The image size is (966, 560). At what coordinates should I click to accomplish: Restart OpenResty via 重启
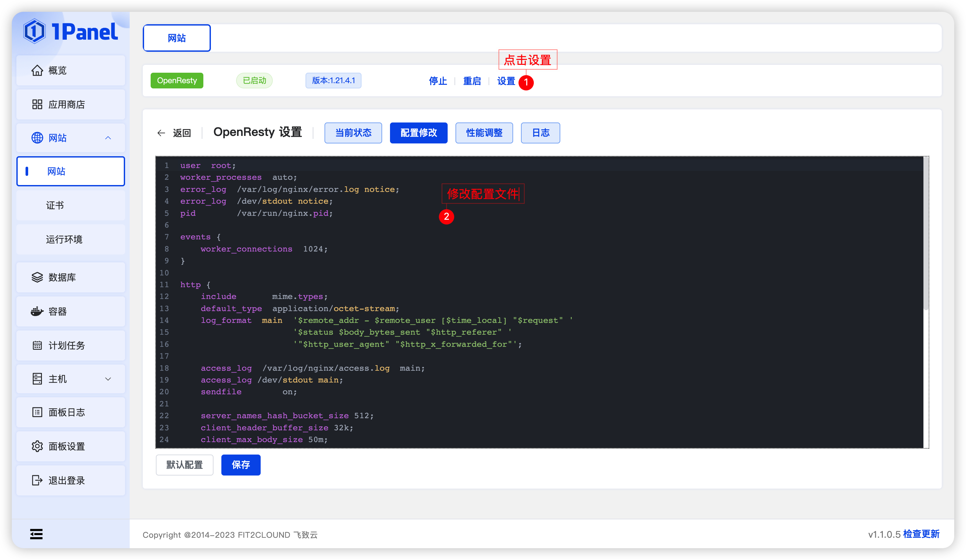[x=472, y=81]
